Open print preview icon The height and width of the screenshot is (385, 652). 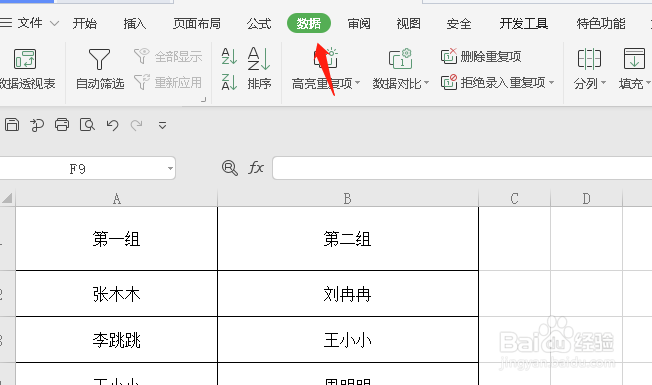[x=87, y=124]
